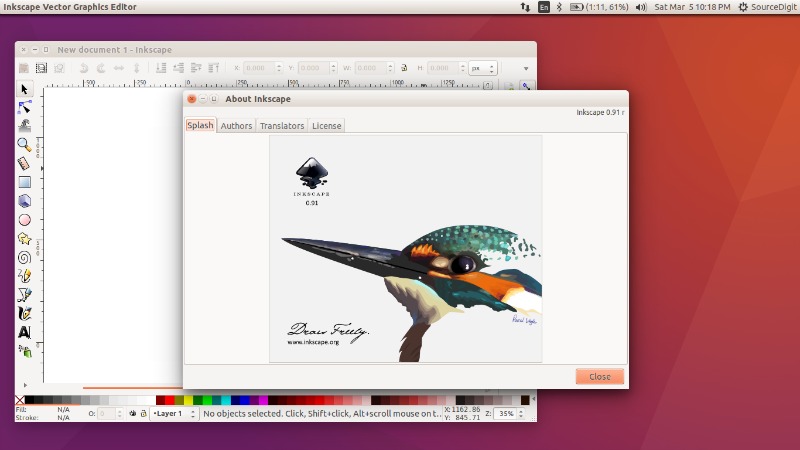The width and height of the screenshot is (800, 450).
Task: Select the 3D Box tool
Action: (x=24, y=201)
